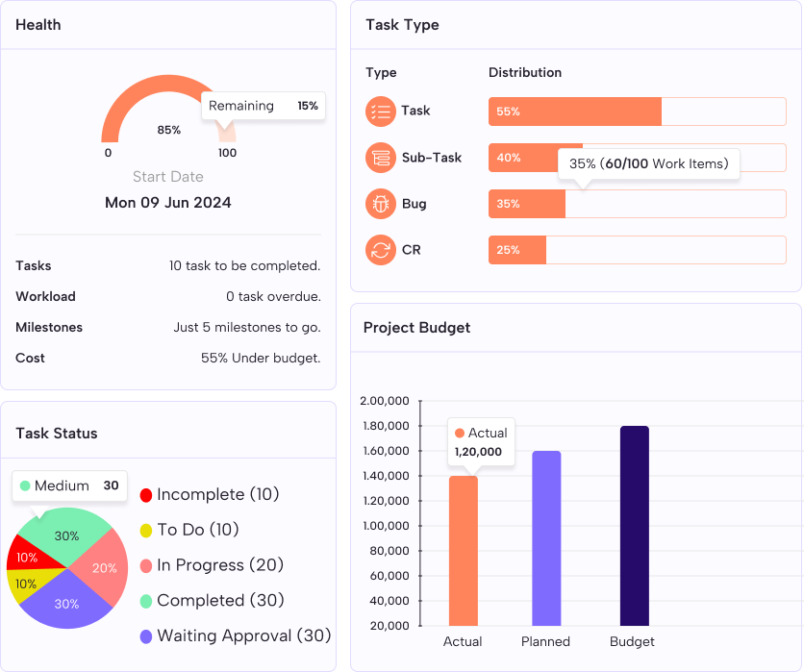Click the red Incomplete legend dot

coord(146,495)
